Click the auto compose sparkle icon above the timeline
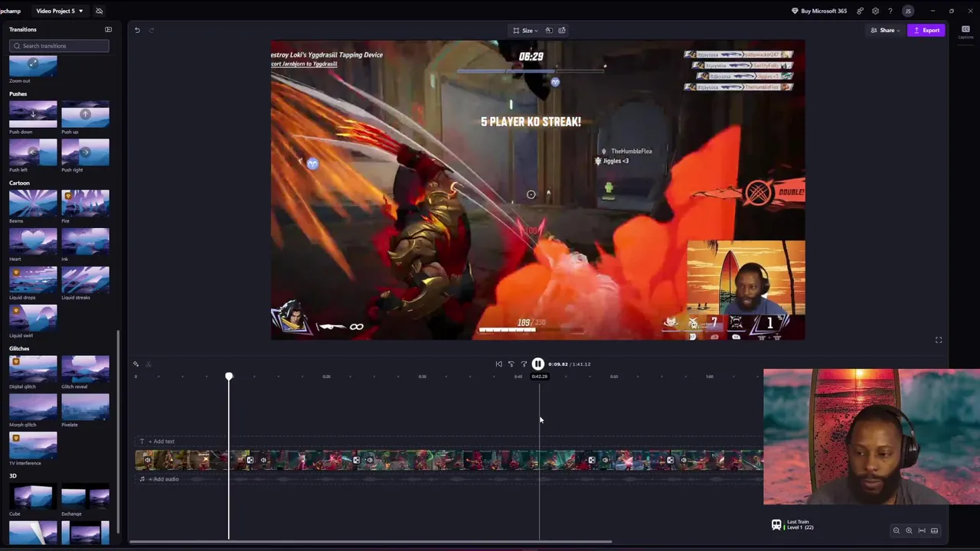Image resolution: width=980 pixels, height=551 pixels. [136, 364]
